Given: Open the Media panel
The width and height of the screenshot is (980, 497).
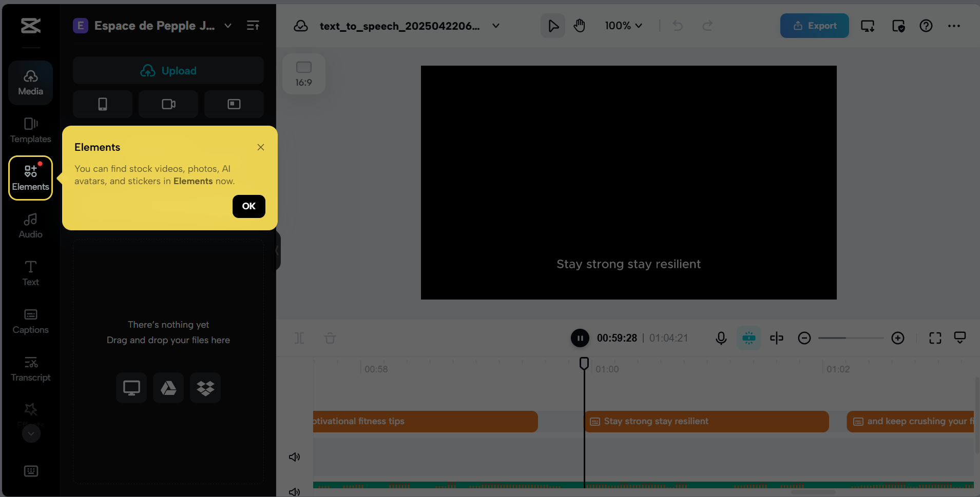Looking at the screenshot, I should click(31, 83).
